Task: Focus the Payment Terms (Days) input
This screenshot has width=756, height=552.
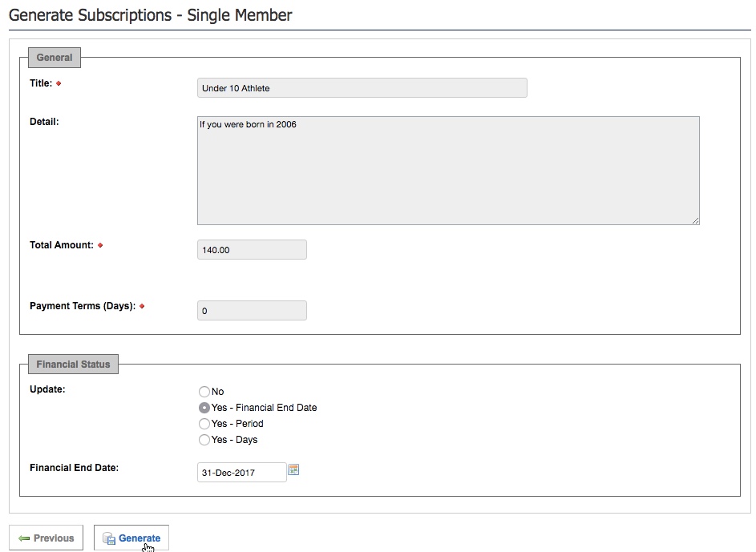Action: pyautogui.click(x=252, y=311)
